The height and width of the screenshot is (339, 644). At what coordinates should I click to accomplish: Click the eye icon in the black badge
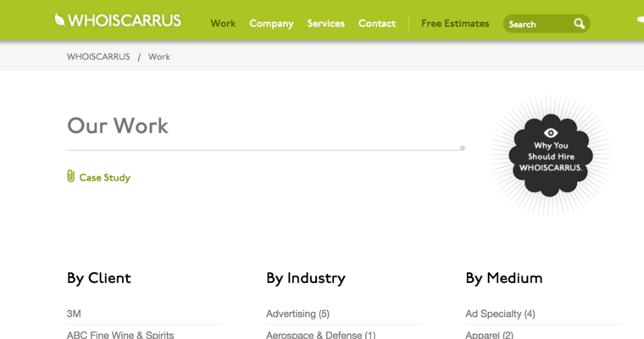551,133
